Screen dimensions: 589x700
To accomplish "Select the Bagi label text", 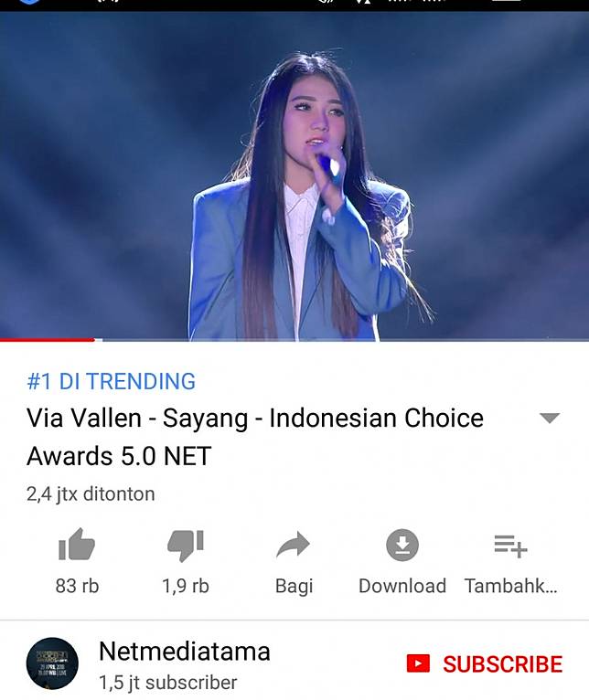I will [x=294, y=586].
